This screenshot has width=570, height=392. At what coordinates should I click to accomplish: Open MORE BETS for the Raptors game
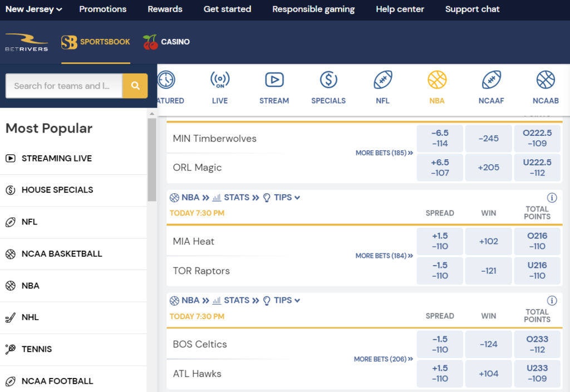[384, 256]
